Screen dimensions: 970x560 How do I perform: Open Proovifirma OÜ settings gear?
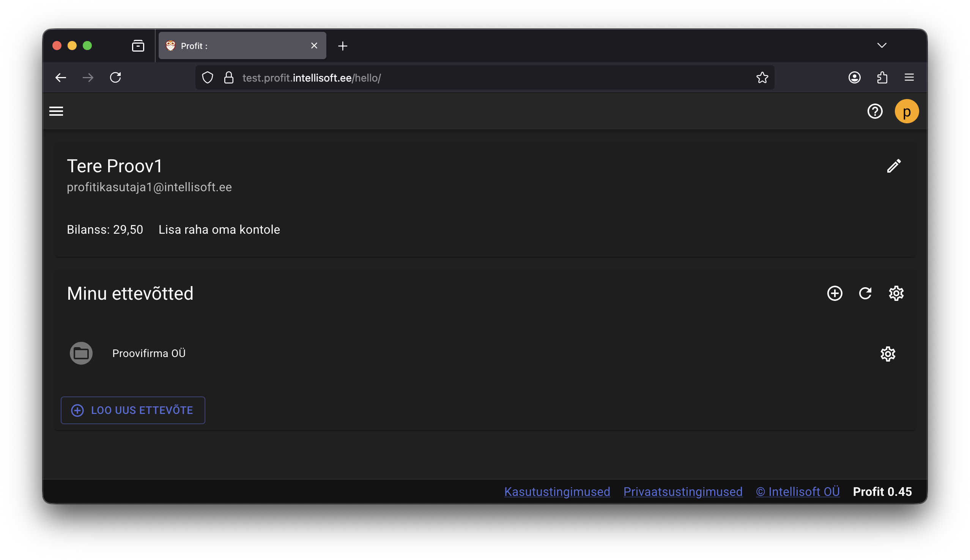pos(888,354)
